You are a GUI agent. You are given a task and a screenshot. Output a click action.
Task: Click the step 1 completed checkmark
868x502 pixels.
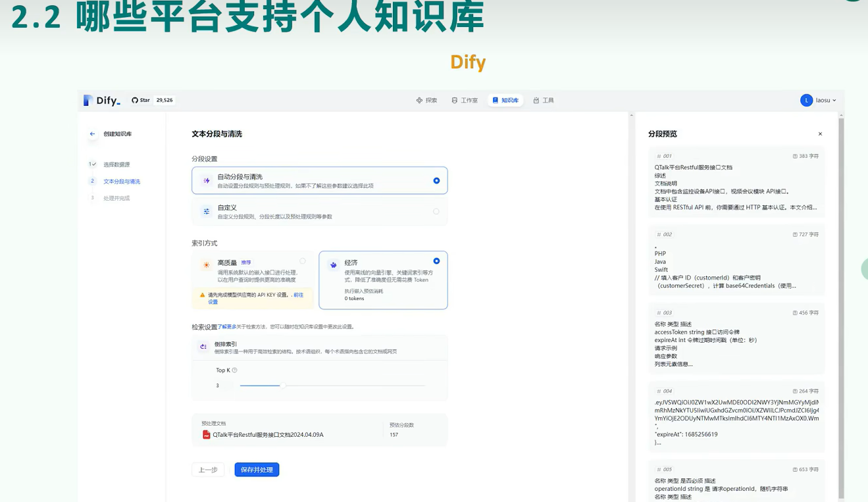(93, 164)
